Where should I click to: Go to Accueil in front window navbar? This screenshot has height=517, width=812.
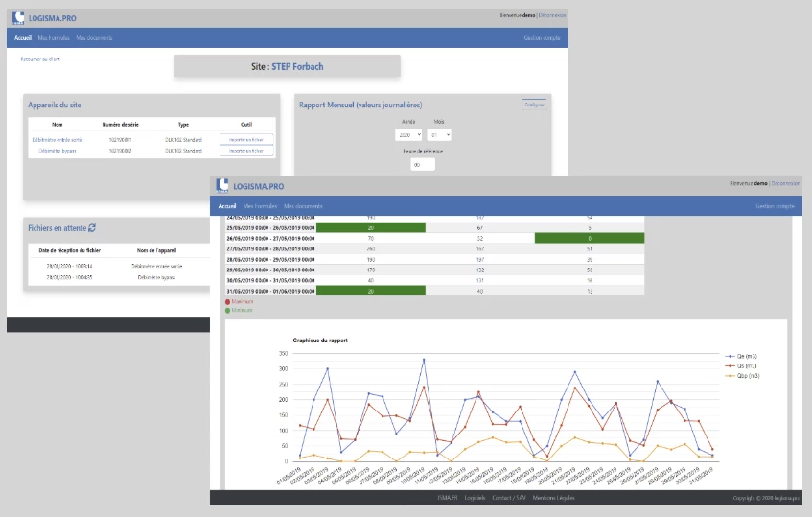[227, 206]
